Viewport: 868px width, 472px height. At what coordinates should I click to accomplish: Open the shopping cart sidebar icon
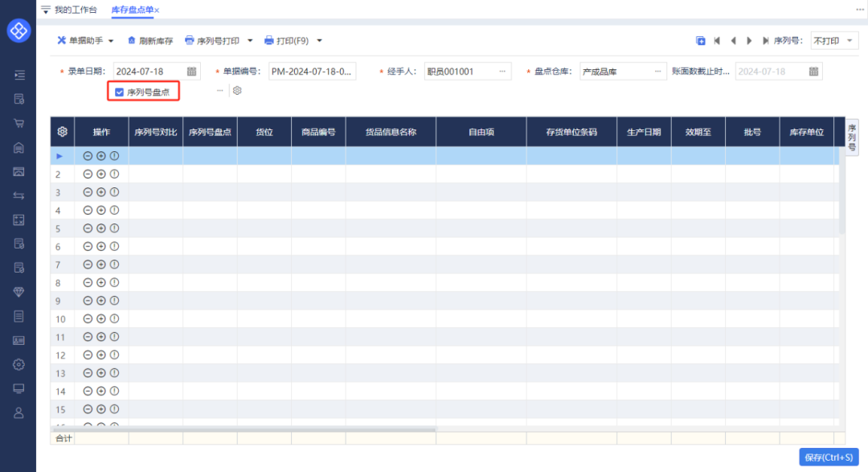click(18, 124)
